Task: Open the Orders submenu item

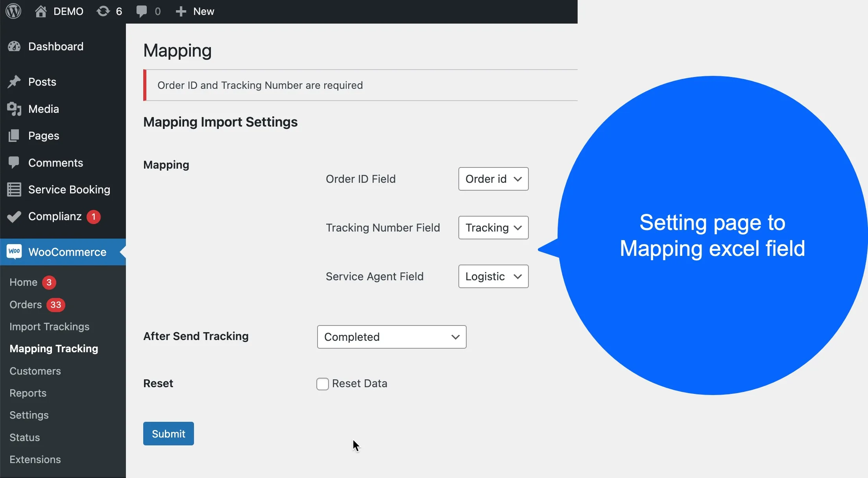Action: click(26, 305)
